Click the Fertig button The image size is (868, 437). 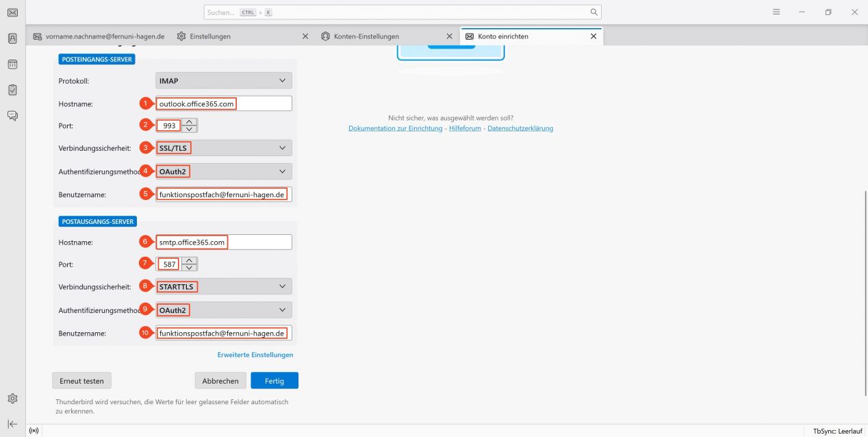pyautogui.click(x=274, y=380)
